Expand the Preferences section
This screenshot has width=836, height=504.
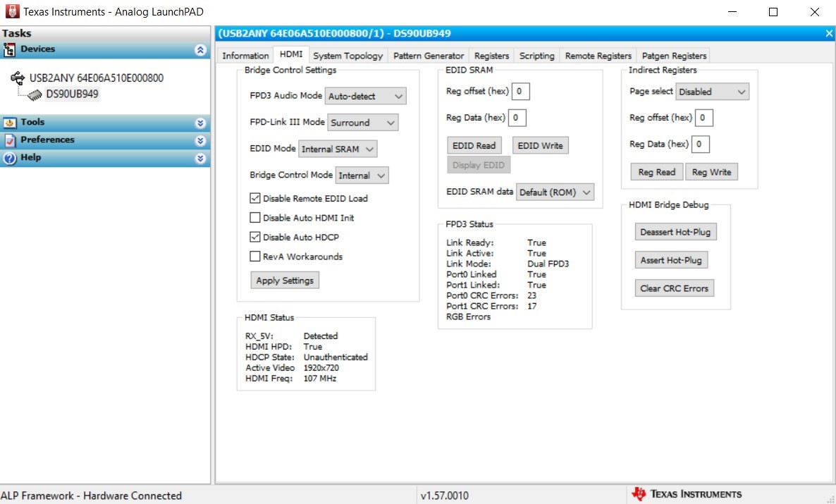pos(200,141)
